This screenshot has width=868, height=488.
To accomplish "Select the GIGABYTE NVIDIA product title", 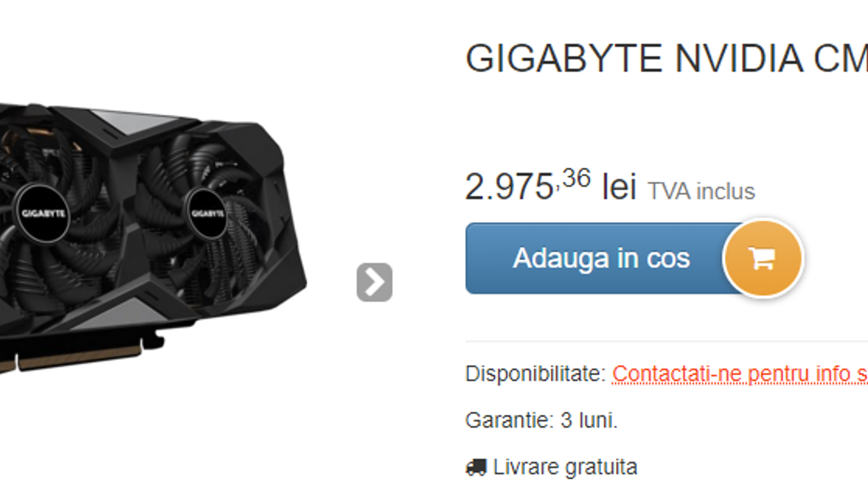I will click(x=667, y=58).
